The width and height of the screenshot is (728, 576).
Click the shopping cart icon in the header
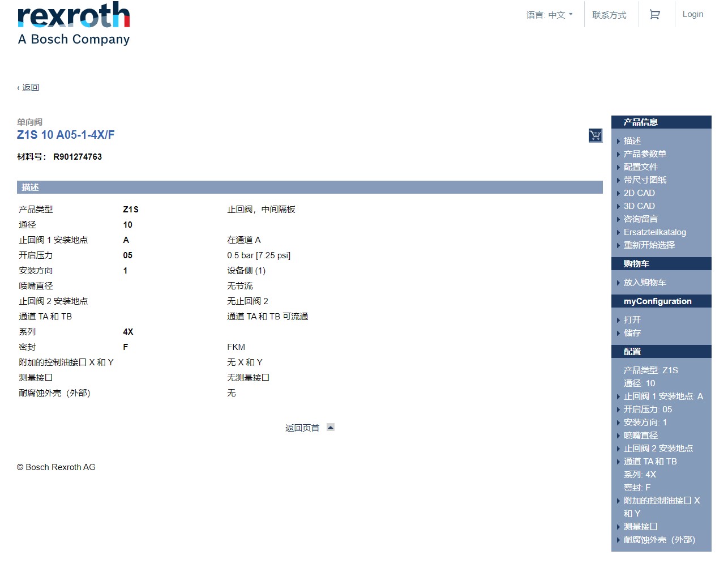tap(655, 14)
